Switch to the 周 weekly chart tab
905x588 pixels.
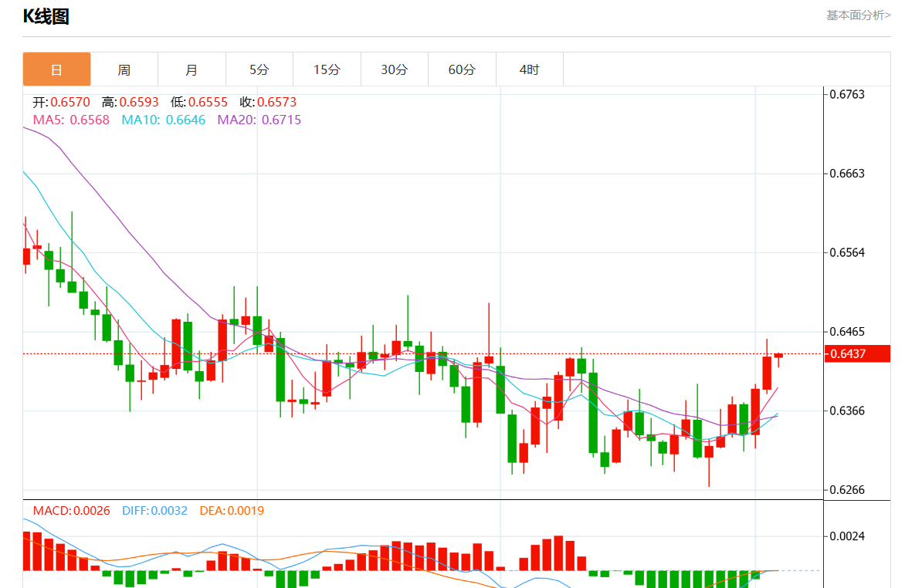pos(124,69)
